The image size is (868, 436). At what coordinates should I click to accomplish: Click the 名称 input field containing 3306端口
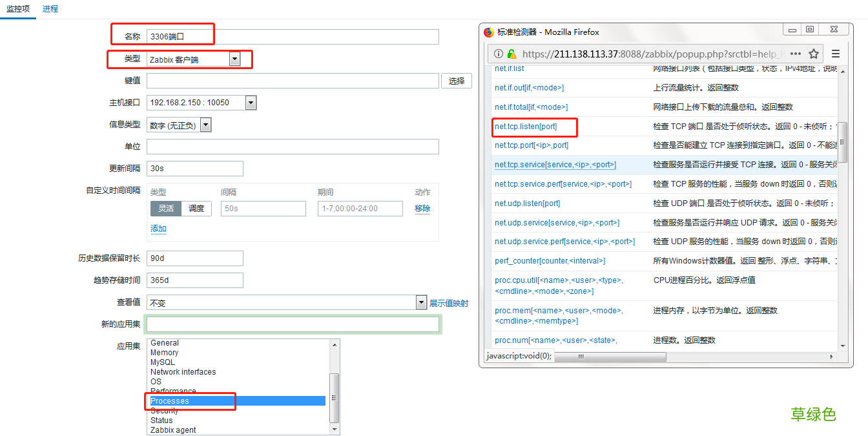coord(293,37)
